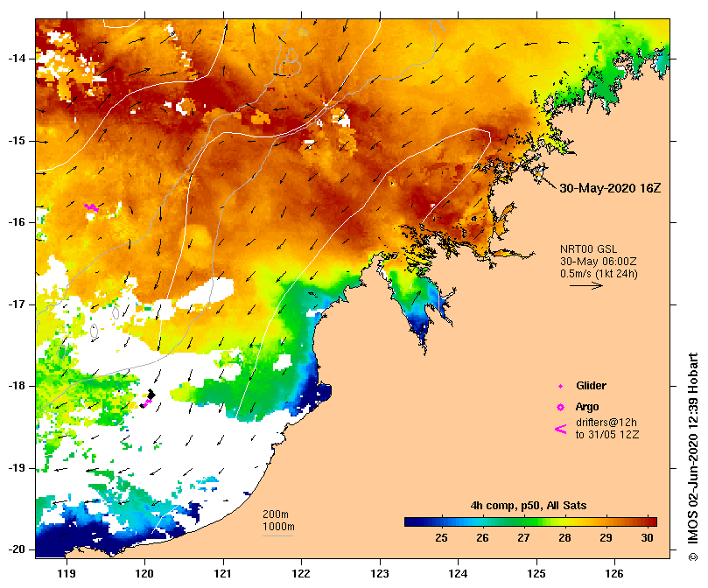Viewport: 708px width, 588px height.
Task: Click the latitude axis label '-16'
Action: coord(18,222)
